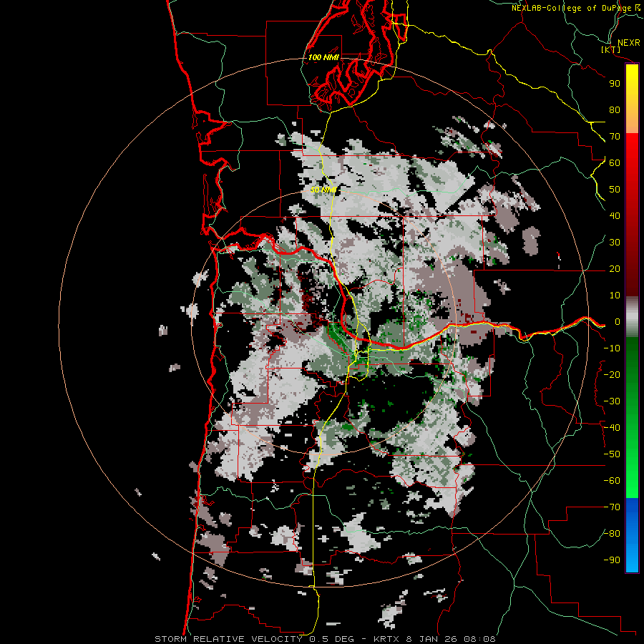Click the blue bottom colorbar segment
Image resolution: width=644 pixels, height=644 pixels.
pyautogui.click(x=632, y=535)
